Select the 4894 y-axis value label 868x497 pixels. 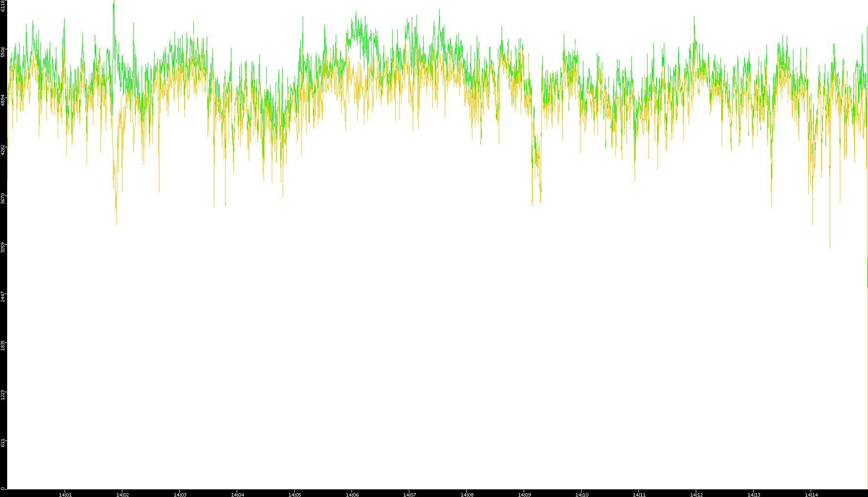tap(3, 100)
